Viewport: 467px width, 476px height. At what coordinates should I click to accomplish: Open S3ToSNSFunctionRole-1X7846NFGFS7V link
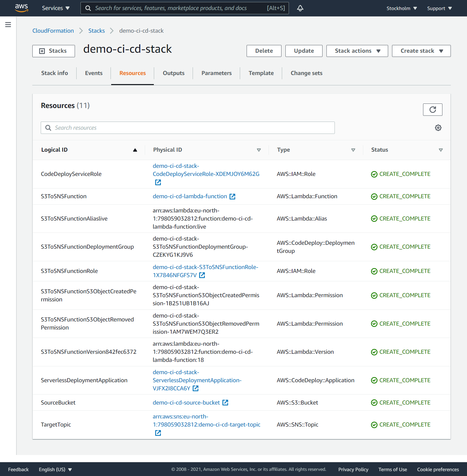(206, 271)
